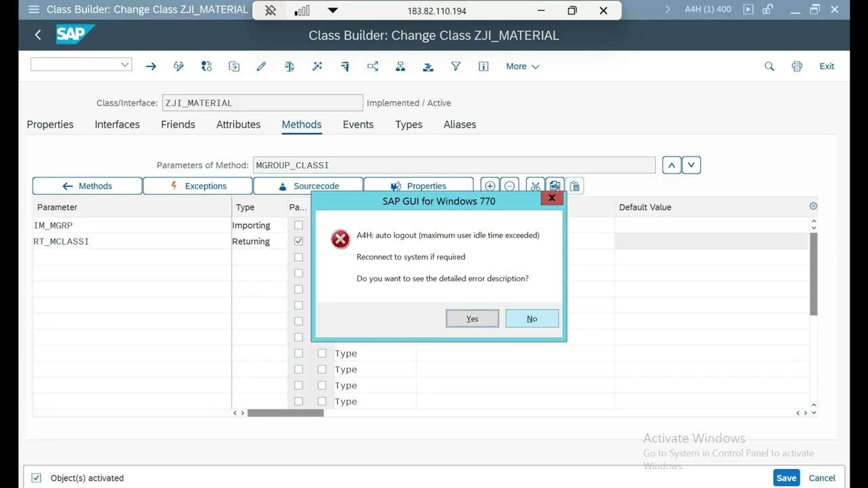
Task: Expand the More toolbar menu
Action: [522, 66]
